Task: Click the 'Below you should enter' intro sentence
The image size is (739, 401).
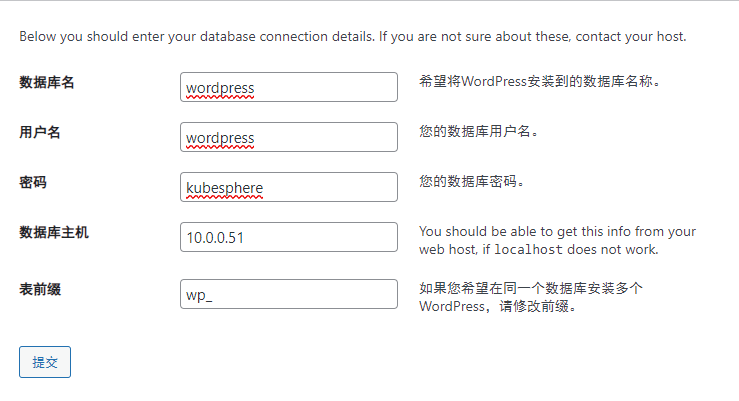Action: coord(353,36)
